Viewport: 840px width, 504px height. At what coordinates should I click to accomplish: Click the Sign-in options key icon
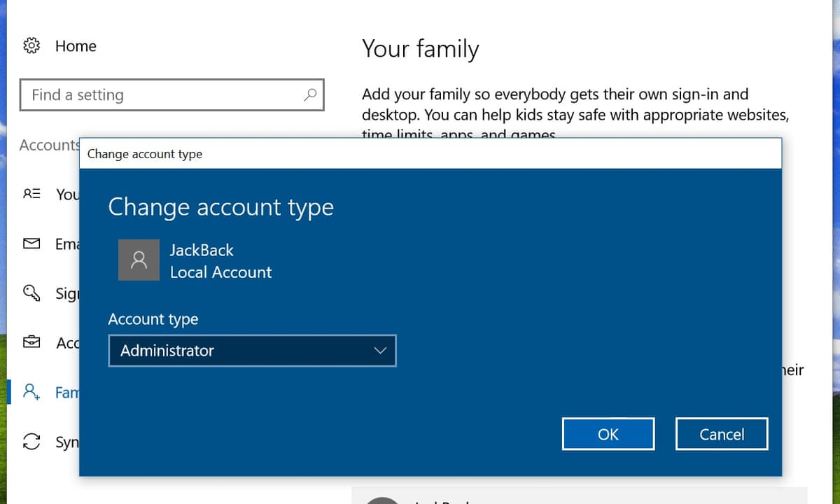[x=31, y=293]
